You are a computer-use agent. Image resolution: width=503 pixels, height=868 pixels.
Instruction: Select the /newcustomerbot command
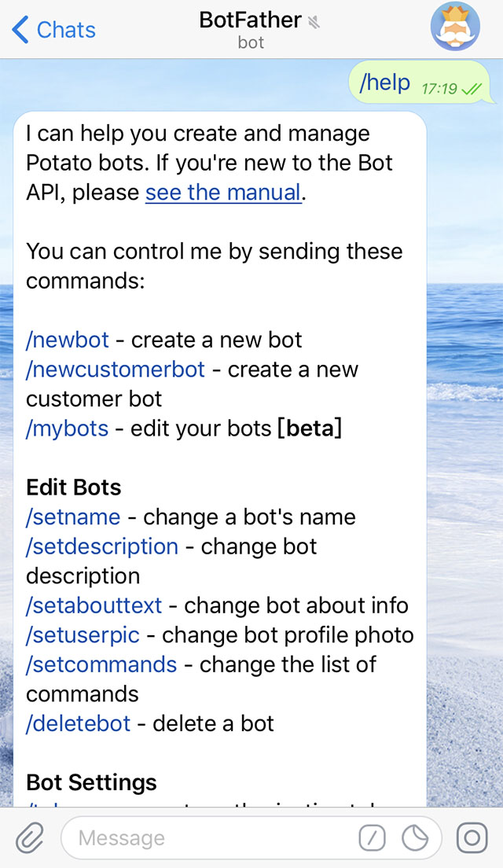tap(116, 370)
